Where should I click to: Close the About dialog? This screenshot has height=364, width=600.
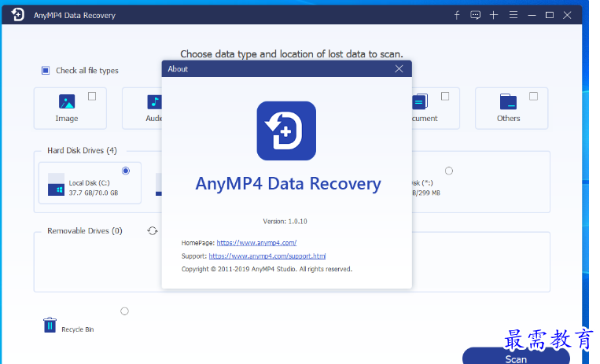[x=399, y=69]
